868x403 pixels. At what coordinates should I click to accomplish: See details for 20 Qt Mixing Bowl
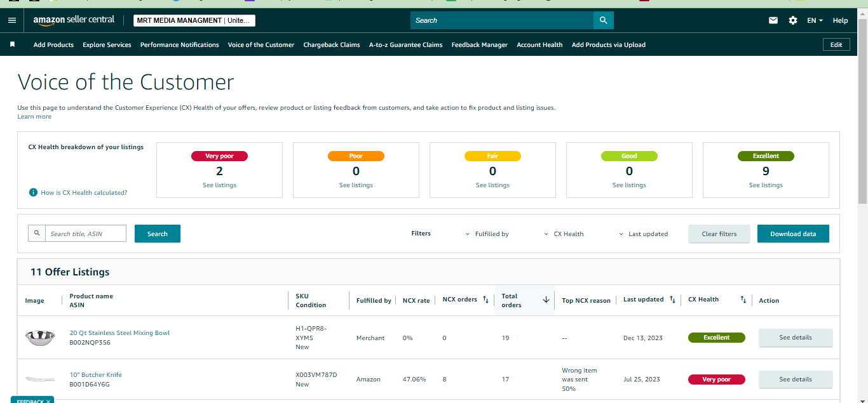pos(796,338)
